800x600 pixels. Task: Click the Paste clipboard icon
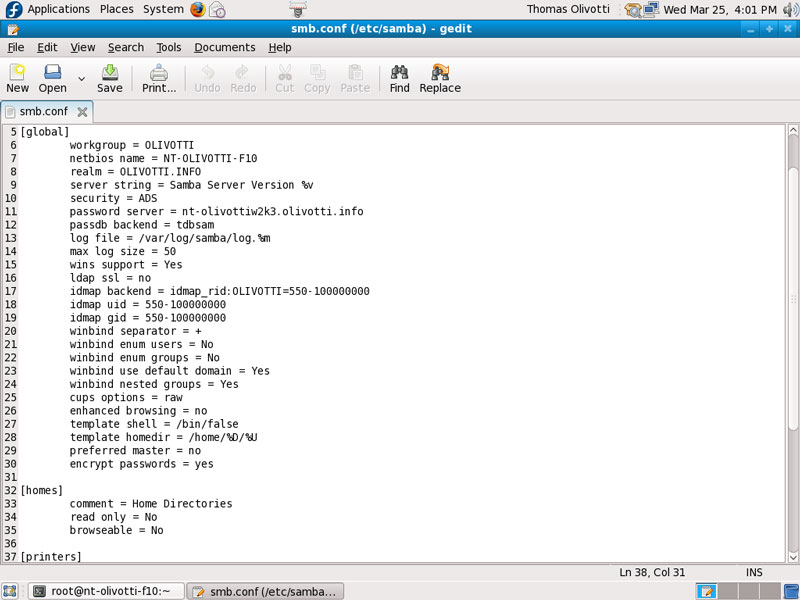click(355, 79)
